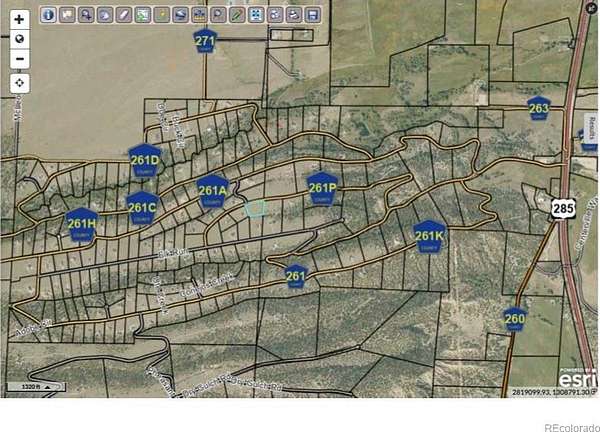Click the Identify info tool icon
This screenshot has height=432, width=600.
pos(48,15)
